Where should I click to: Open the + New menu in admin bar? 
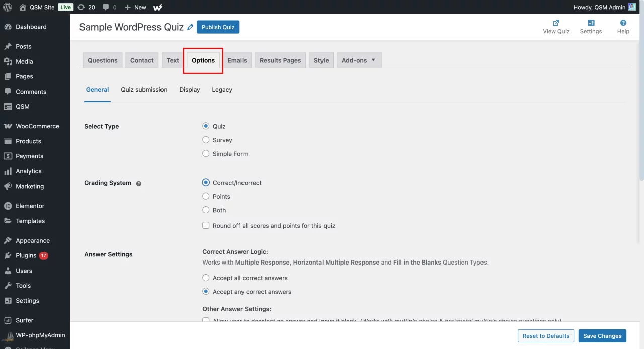(x=135, y=7)
